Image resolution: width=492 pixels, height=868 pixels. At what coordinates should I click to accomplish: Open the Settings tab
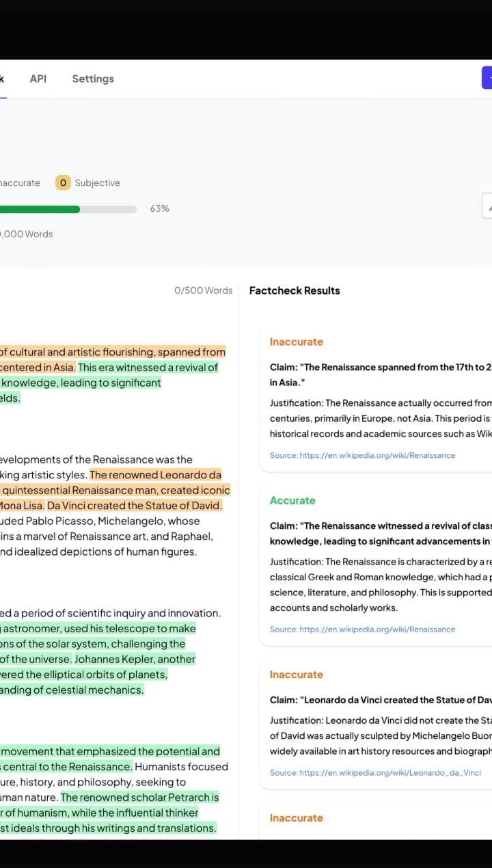coord(93,79)
